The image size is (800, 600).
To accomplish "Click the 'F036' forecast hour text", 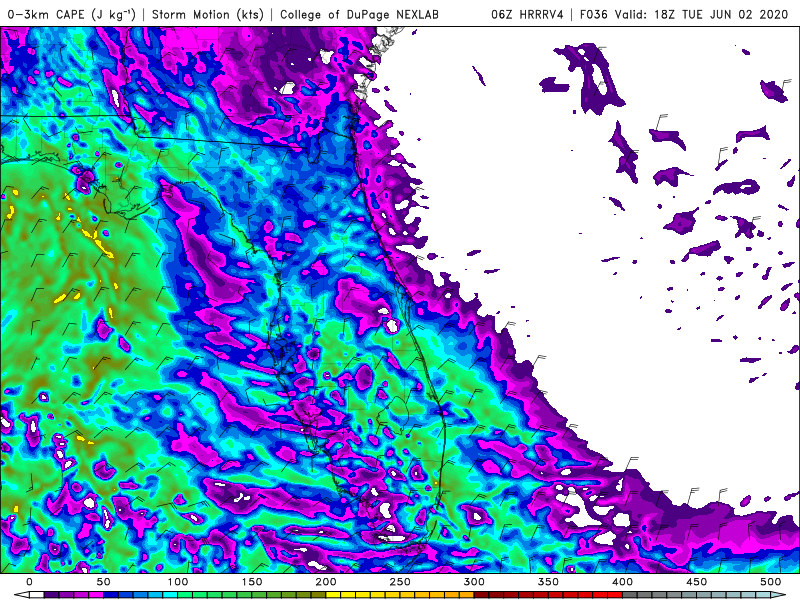I will (x=593, y=14).
